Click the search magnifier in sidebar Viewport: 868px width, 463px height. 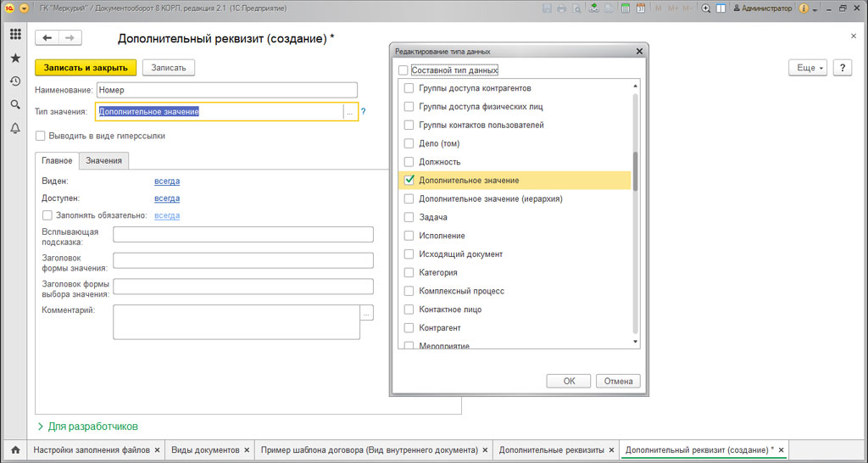pos(15,104)
